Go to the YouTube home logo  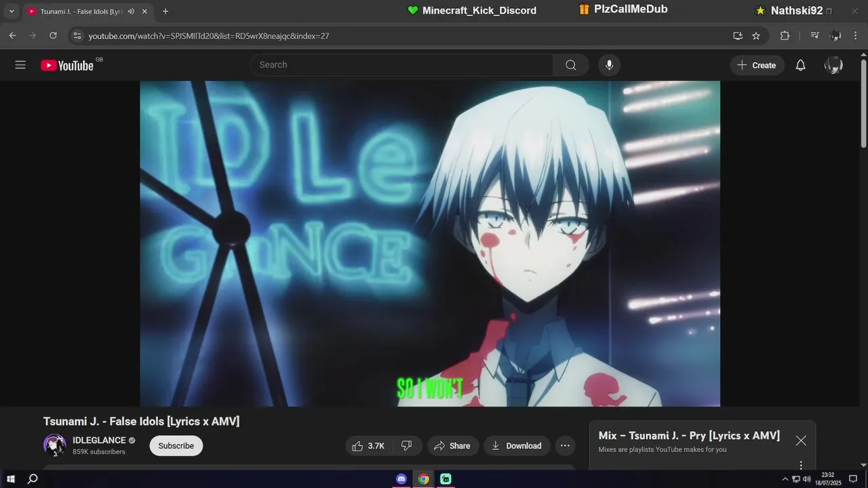pos(67,65)
